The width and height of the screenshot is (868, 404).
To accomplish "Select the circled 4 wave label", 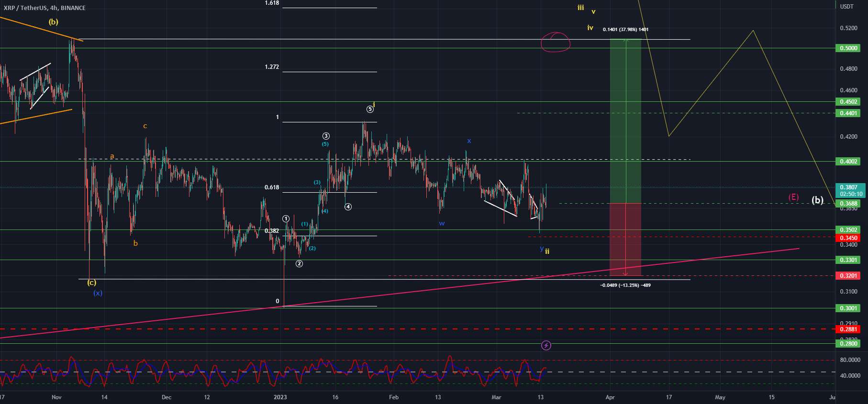I will [x=348, y=207].
